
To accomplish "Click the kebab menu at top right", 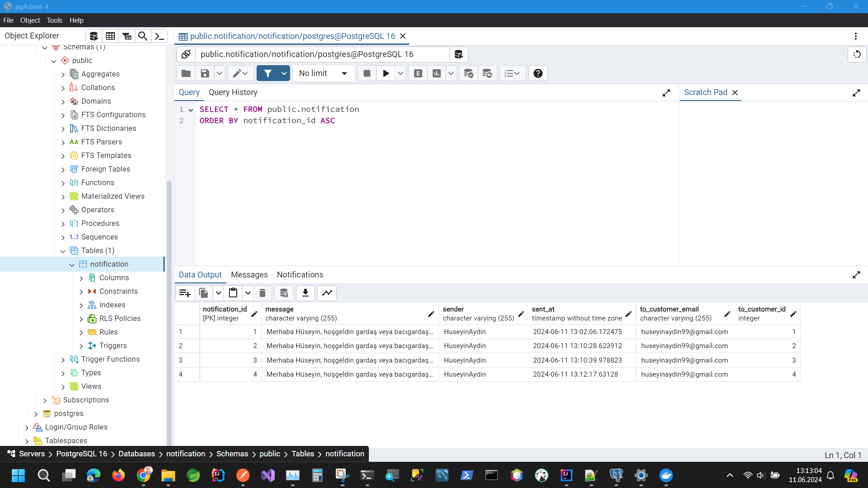I will click(x=855, y=36).
